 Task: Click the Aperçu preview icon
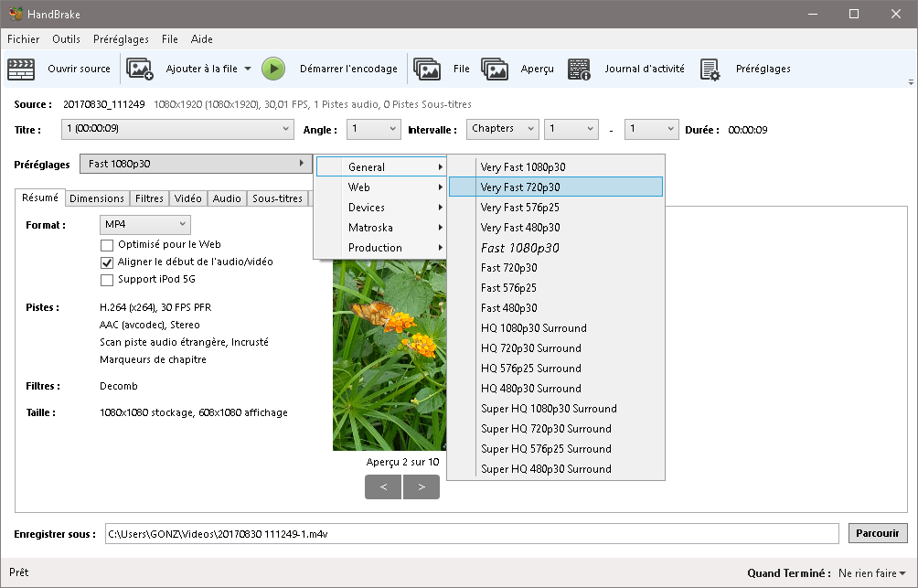tap(495, 69)
